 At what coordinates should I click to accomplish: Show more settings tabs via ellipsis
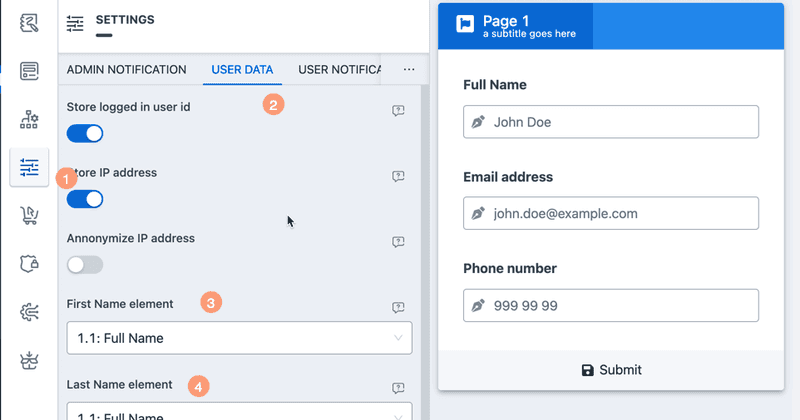click(x=409, y=69)
